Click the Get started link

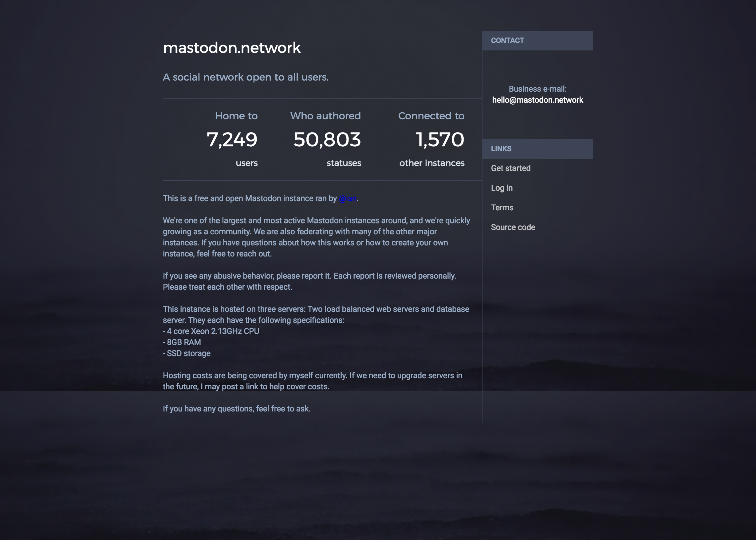pyautogui.click(x=511, y=168)
